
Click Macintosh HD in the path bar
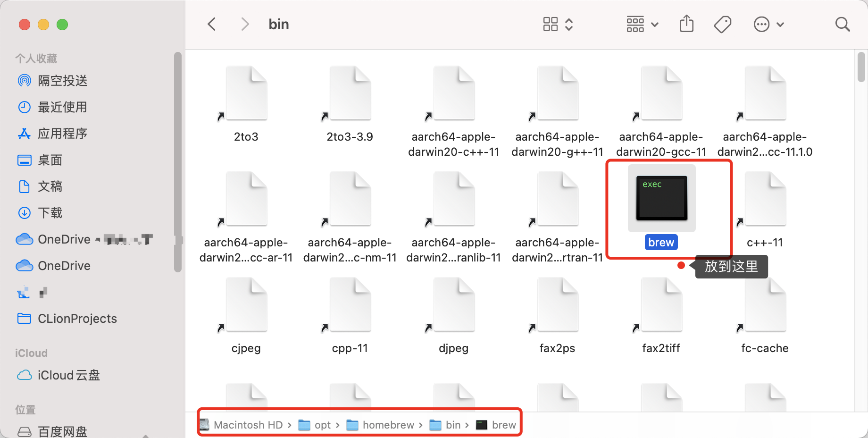coord(249,424)
